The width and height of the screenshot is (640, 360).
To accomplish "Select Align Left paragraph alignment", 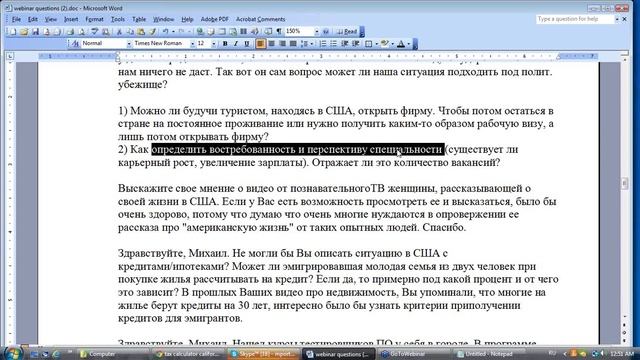I will (x=260, y=43).
